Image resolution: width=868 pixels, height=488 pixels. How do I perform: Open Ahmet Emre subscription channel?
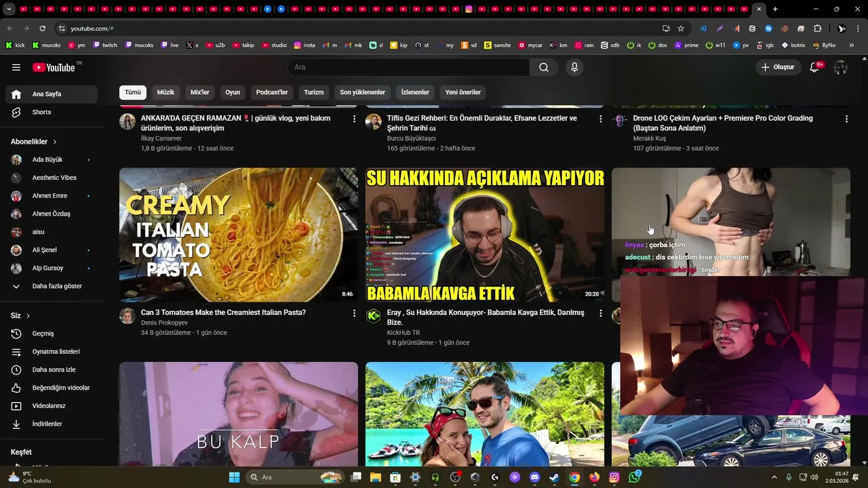pos(52,196)
